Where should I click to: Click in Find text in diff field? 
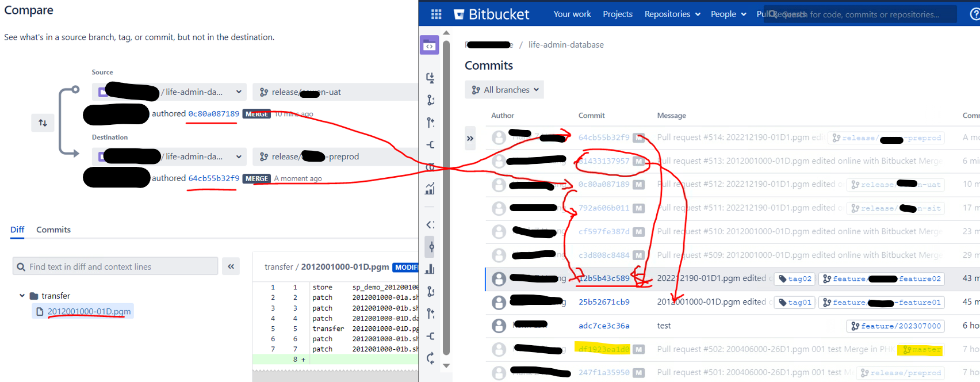115,266
